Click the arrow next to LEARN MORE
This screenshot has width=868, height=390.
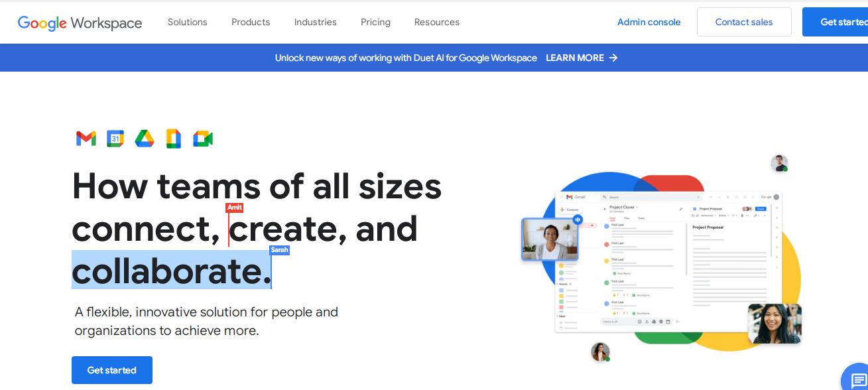point(613,58)
